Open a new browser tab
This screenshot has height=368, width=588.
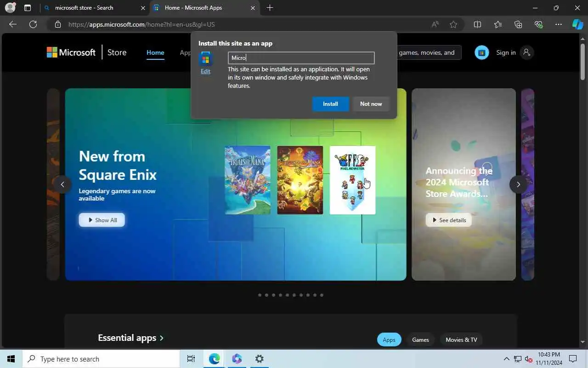(270, 8)
